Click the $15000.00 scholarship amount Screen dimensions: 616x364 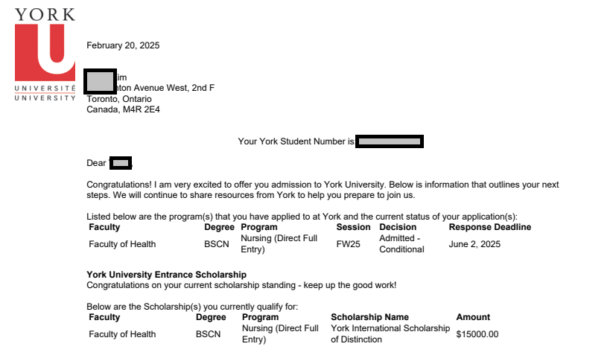tap(477, 334)
